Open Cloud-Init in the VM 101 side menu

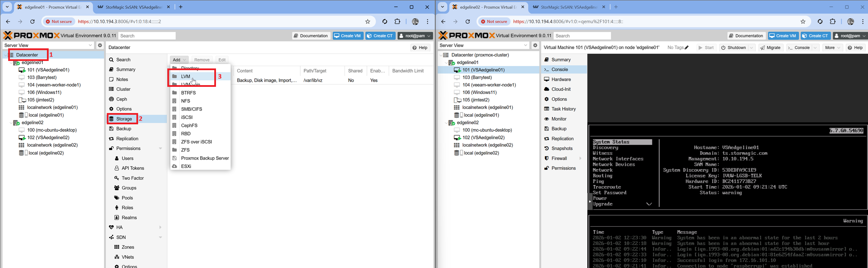point(564,89)
